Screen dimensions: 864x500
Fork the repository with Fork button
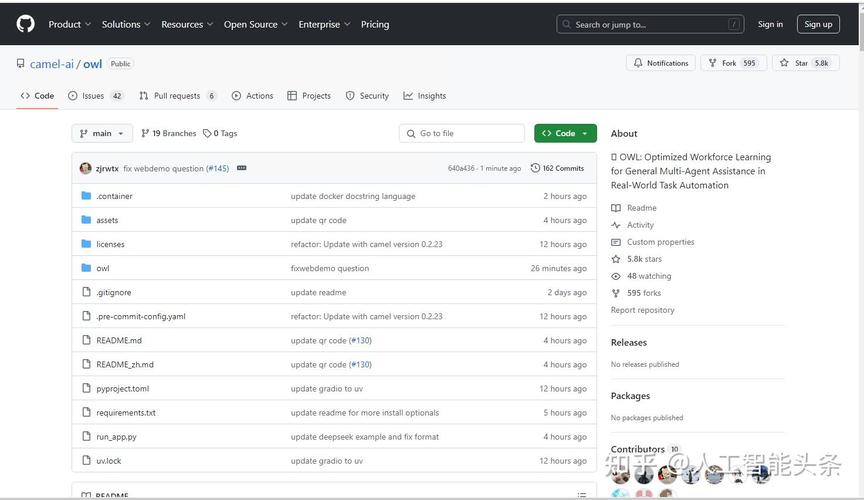[x=733, y=63]
